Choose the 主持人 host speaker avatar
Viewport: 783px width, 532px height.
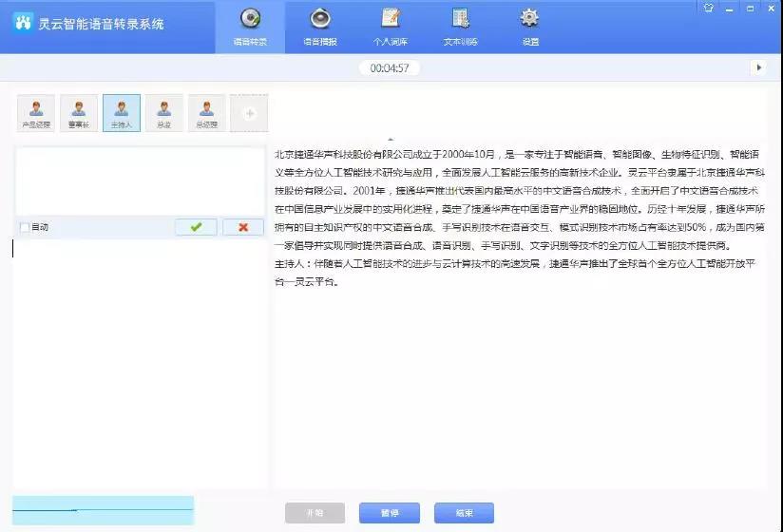(122, 112)
